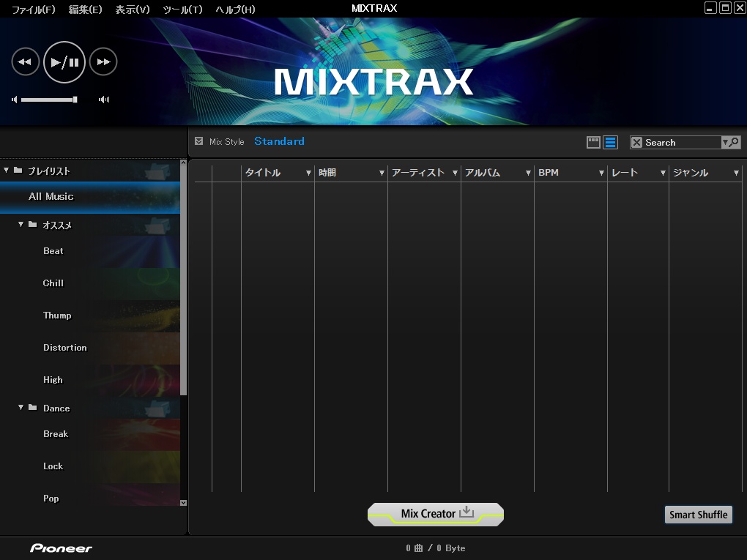
Task: Collapse the オススメ folder
Action: click(21, 224)
